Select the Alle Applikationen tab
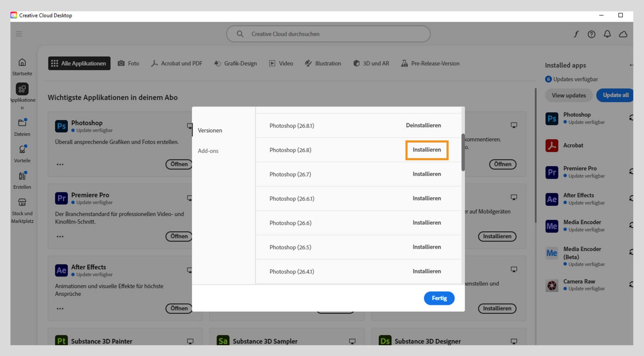The image size is (644, 356). point(79,63)
